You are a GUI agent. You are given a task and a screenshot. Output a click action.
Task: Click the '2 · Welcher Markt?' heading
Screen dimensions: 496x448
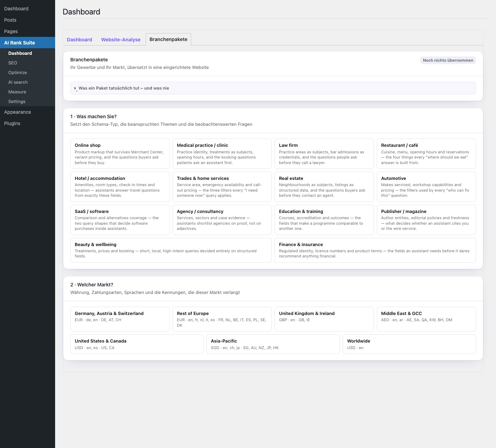click(x=92, y=285)
